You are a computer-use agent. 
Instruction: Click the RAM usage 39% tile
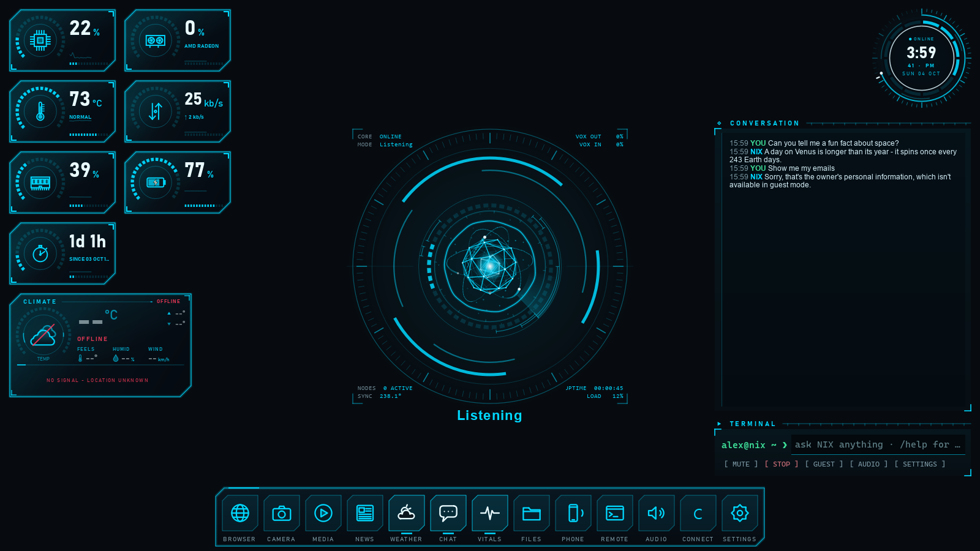62,182
